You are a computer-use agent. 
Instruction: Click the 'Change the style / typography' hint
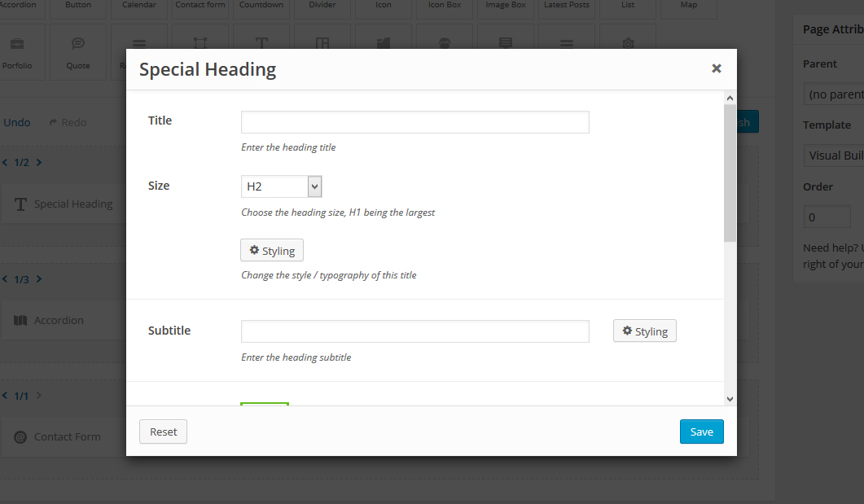[328, 275]
